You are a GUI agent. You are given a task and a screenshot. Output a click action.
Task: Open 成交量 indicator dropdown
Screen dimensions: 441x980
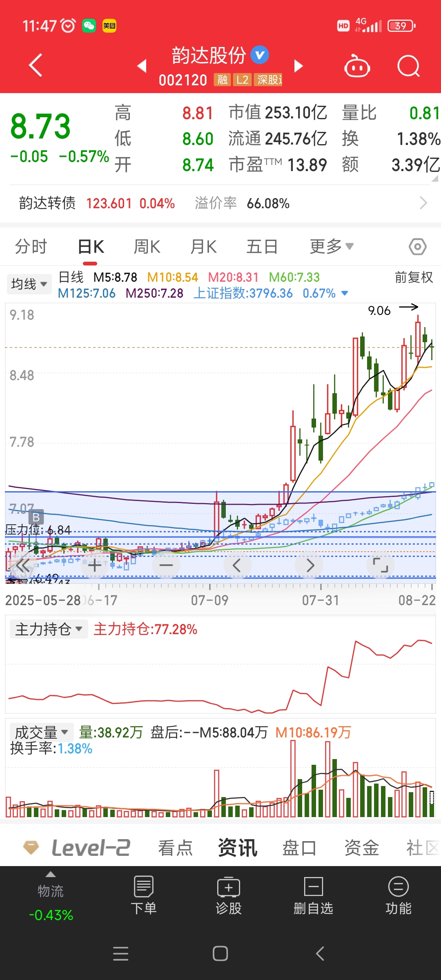pyautogui.click(x=42, y=732)
